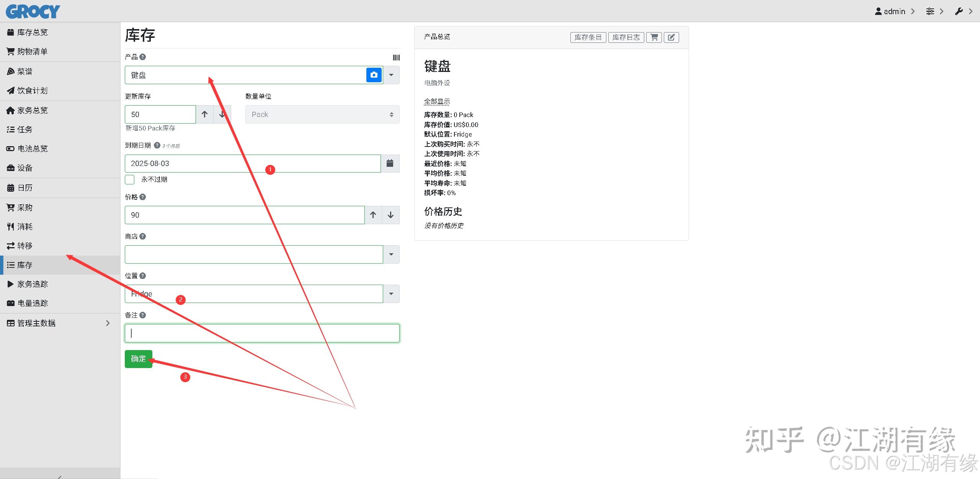
Task: Click the green 确定 confirm button
Action: pos(139,359)
